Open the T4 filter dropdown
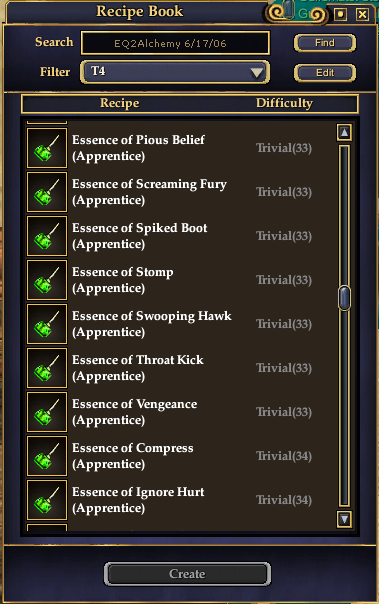The image size is (379, 604). [175, 72]
